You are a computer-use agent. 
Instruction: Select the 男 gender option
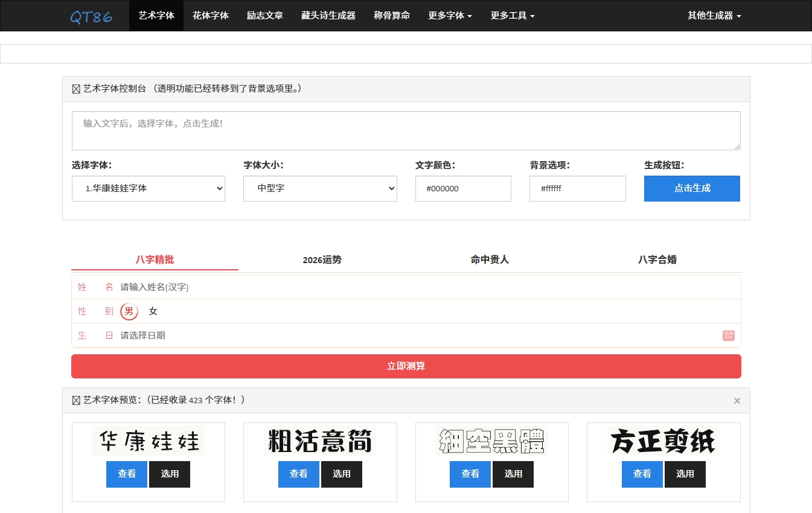[x=129, y=311]
